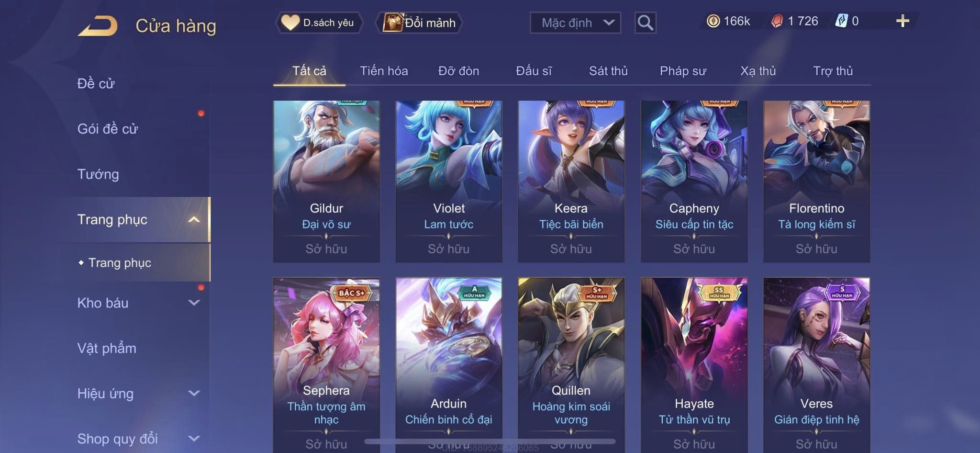Open the D.sách yêu heart wishlist

pyautogui.click(x=319, y=23)
